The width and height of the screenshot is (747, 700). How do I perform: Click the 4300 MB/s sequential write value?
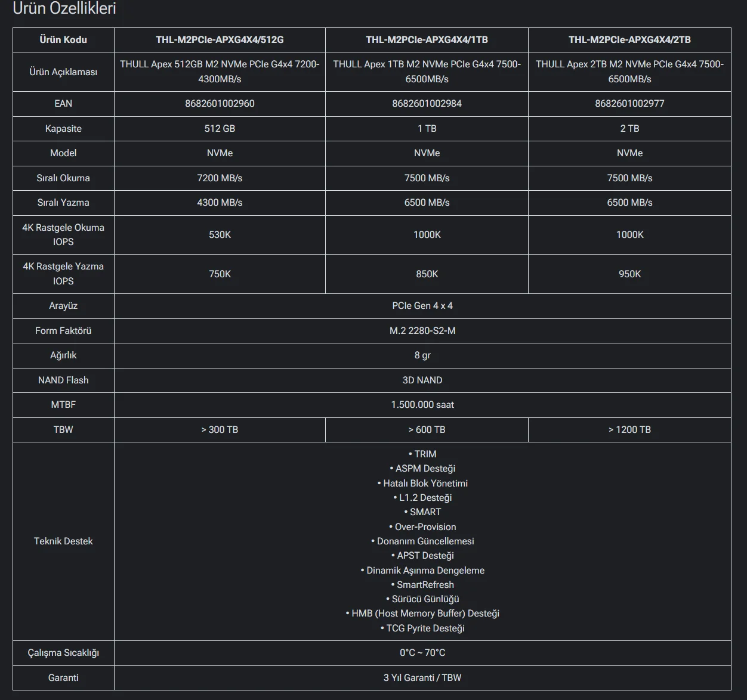pyautogui.click(x=220, y=203)
